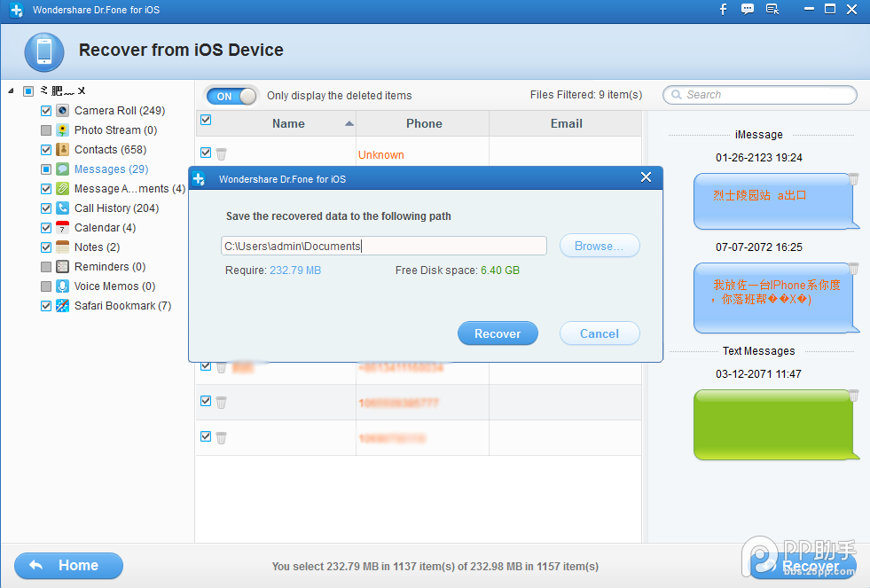
Task: Collapse the device tree expander arrow
Action: coord(12,90)
